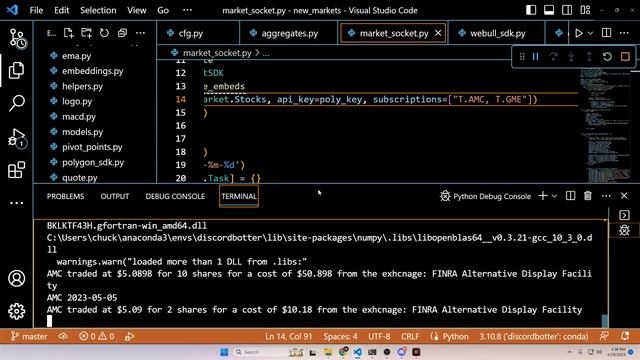Image resolution: width=640 pixels, height=360 pixels.
Task: Open the Selection menu
Action: 98,10
